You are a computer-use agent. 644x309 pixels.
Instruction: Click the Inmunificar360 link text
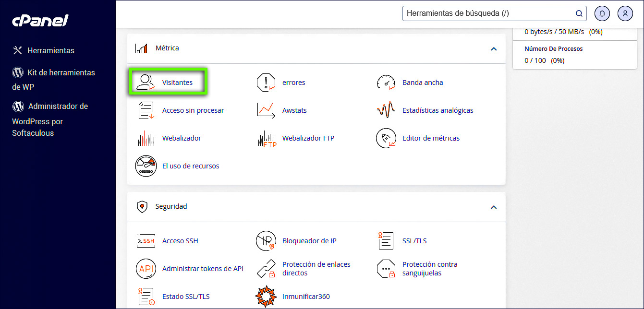[x=306, y=297]
